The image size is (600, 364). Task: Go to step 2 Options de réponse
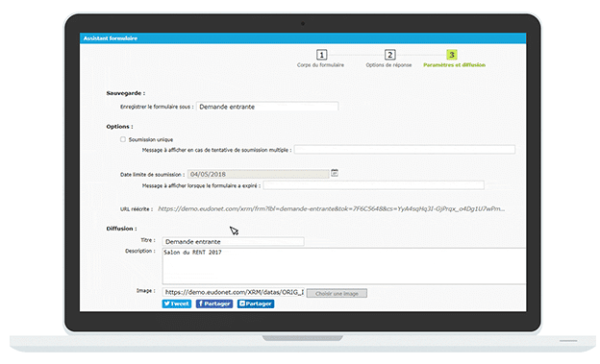(x=389, y=59)
